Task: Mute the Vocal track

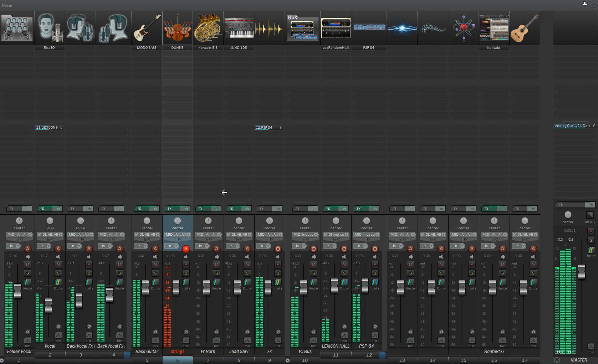Action: [58, 265]
